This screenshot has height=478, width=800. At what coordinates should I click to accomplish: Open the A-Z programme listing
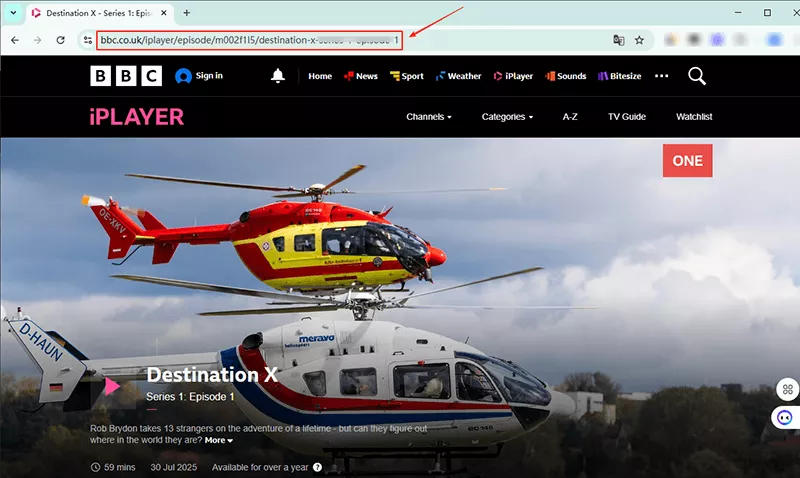pyautogui.click(x=570, y=117)
